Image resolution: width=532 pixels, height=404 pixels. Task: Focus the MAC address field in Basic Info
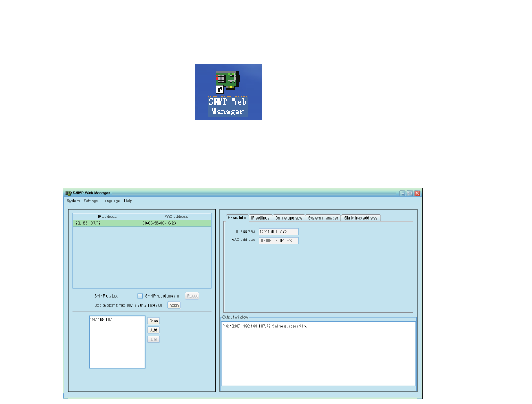pyautogui.click(x=278, y=240)
